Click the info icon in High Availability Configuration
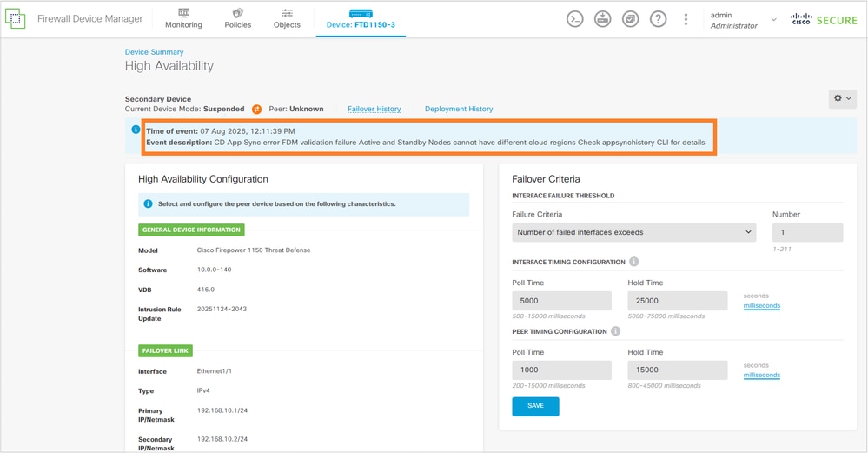Screen dimensions: 868x453 coord(148,203)
